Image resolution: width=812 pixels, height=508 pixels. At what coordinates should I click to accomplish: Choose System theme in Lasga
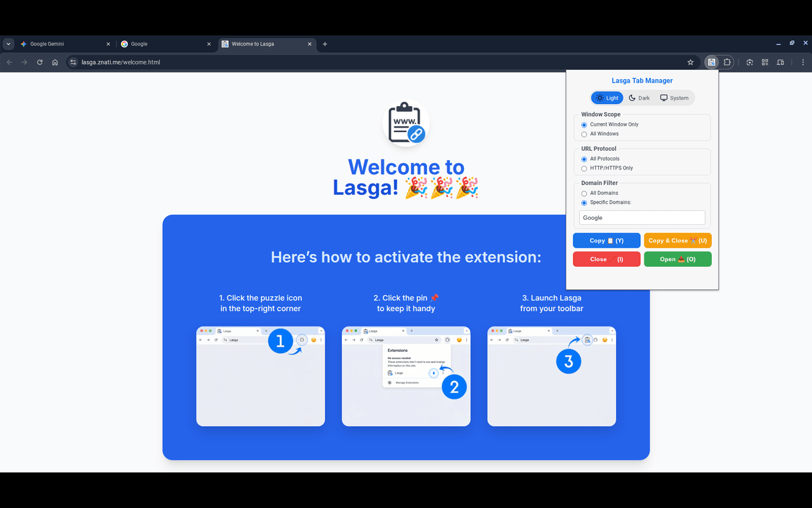[x=674, y=98]
